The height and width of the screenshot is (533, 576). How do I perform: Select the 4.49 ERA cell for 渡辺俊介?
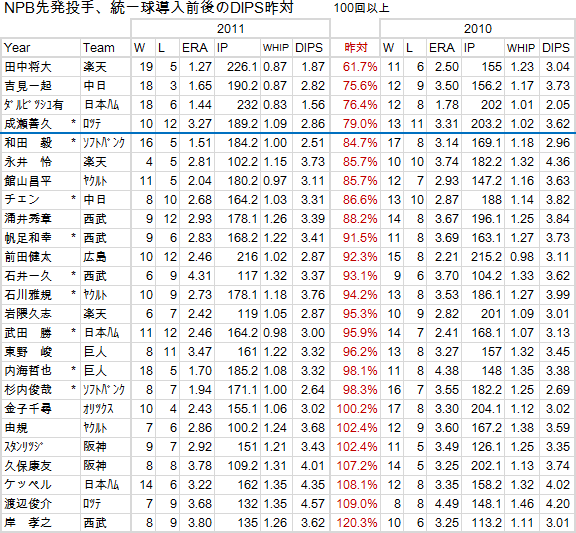pyautogui.click(x=444, y=504)
